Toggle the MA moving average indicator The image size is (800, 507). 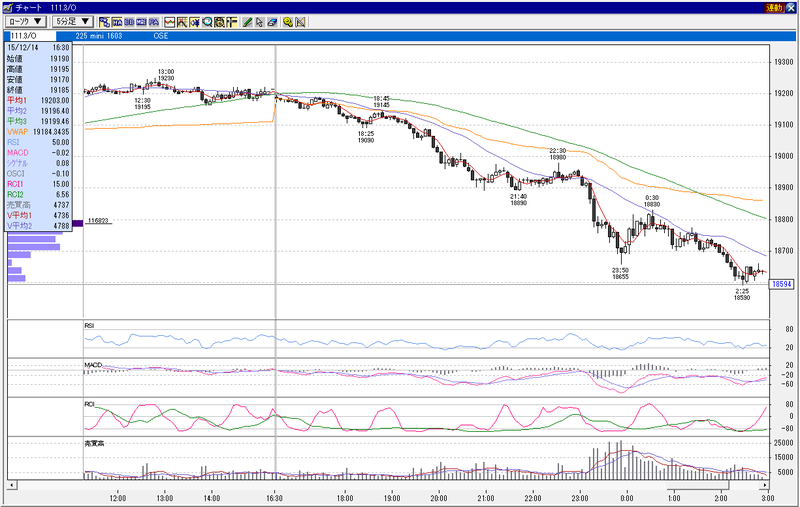click(117, 22)
